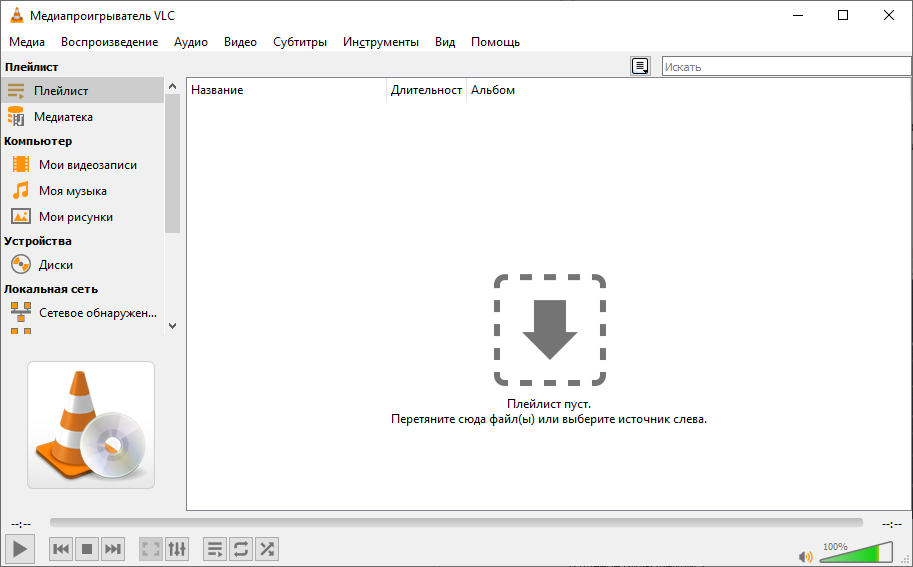Maximize the VLC window
This screenshot has height=567, width=913.
coord(843,15)
